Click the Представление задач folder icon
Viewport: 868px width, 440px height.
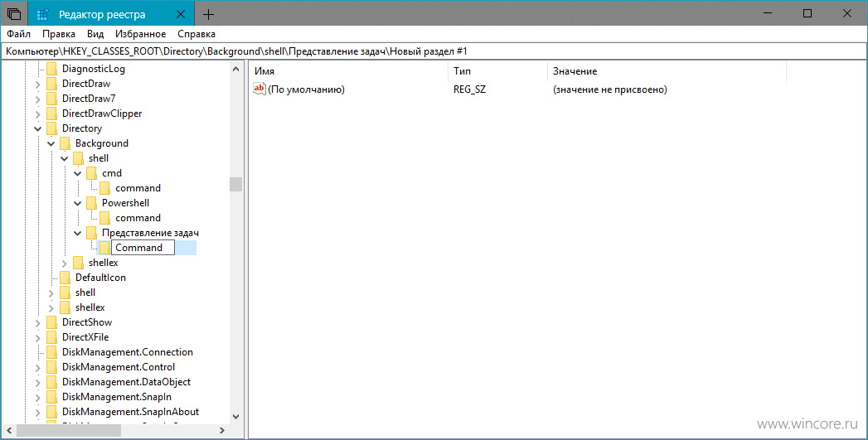92,233
